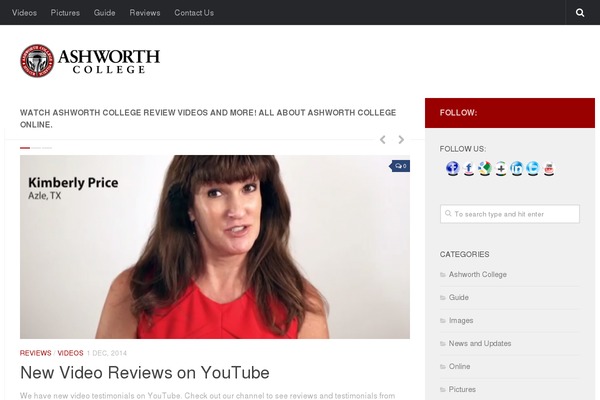Image resolution: width=600 pixels, height=400 pixels.
Task: Open the VIDEOS category tag under the image
Action: tap(70, 353)
